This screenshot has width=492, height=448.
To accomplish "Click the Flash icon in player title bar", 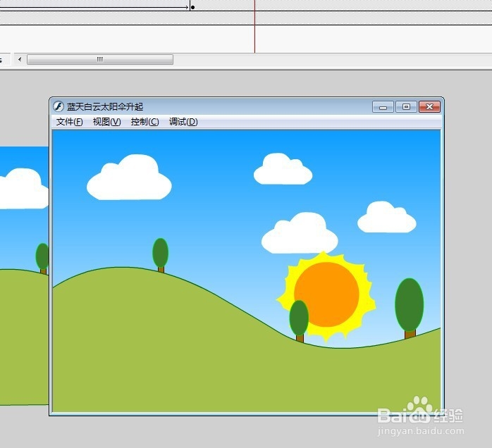I will (x=59, y=106).
